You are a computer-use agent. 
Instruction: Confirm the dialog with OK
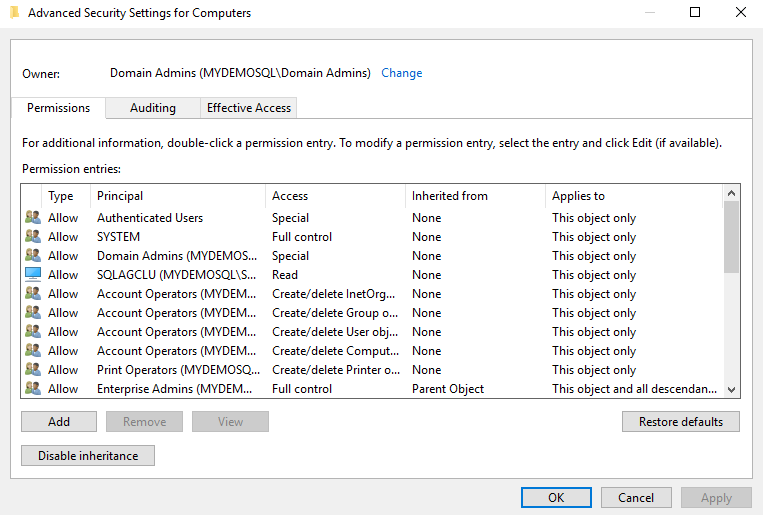coord(556,497)
